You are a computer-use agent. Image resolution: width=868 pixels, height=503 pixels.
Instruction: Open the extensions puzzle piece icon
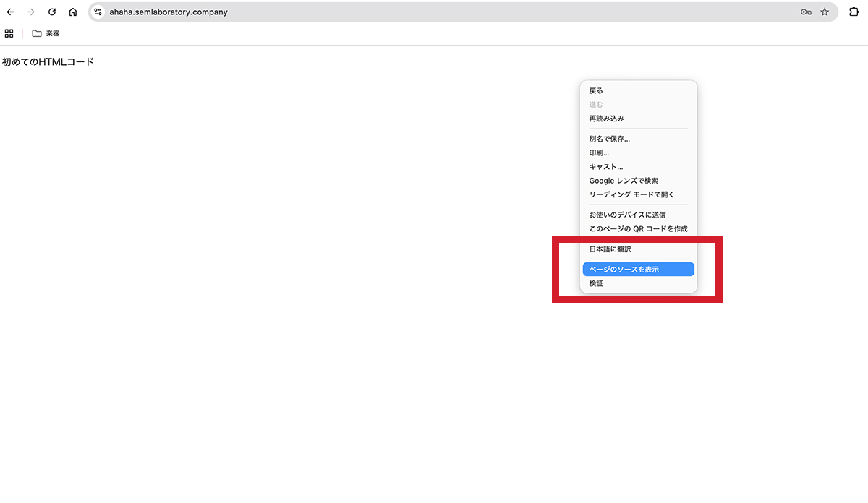pyautogui.click(x=854, y=12)
